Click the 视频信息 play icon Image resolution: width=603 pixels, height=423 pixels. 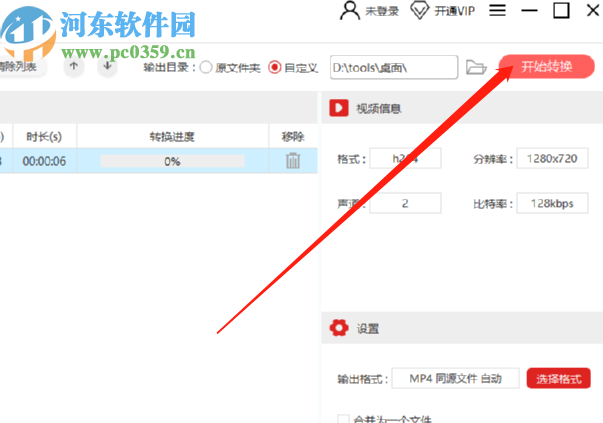tap(339, 108)
